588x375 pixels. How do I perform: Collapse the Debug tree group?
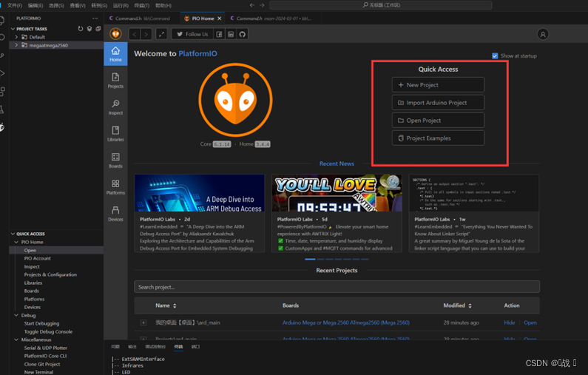pyautogui.click(x=16, y=315)
